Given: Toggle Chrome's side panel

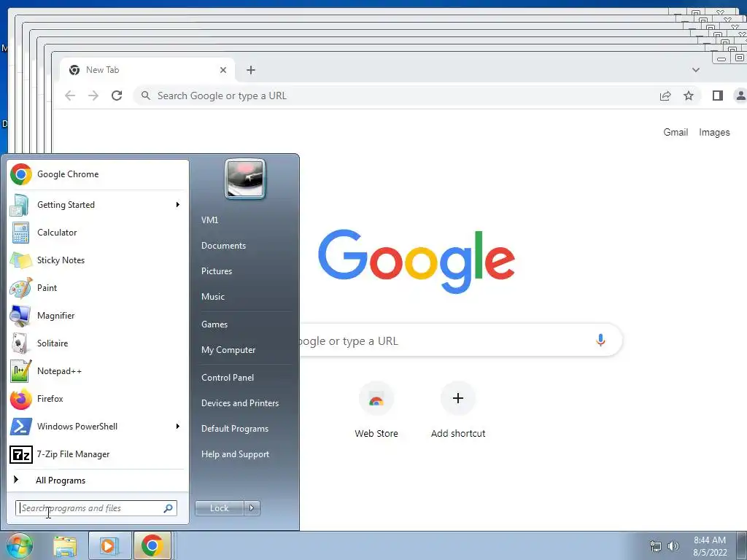Looking at the screenshot, I should [x=718, y=96].
